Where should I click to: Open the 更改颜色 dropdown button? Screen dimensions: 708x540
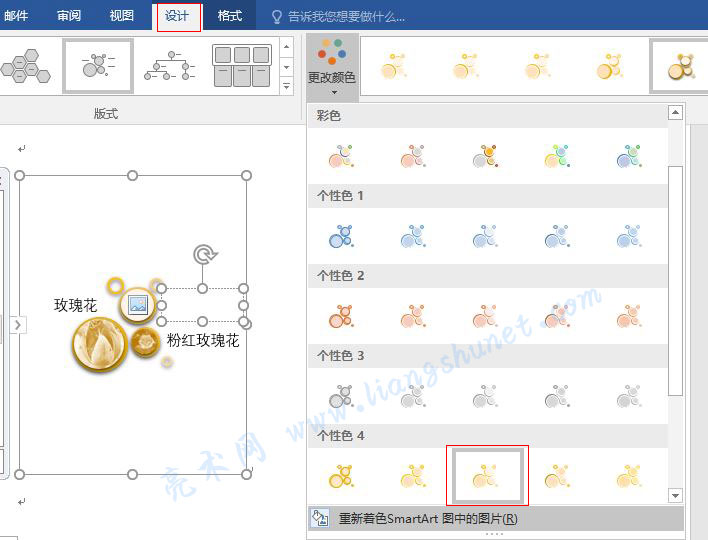pyautogui.click(x=332, y=67)
